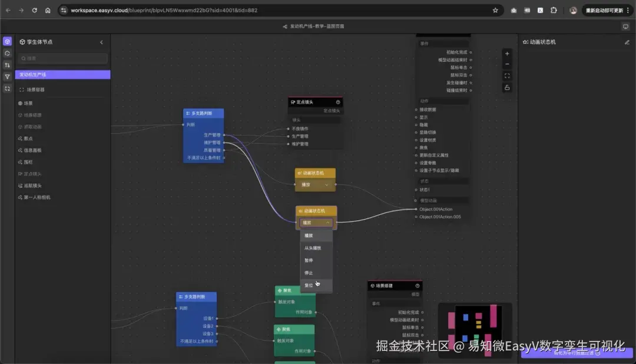Open the bottom bracket icon in left rail
The height and width of the screenshot is (364, 636).
pos(7,88)
